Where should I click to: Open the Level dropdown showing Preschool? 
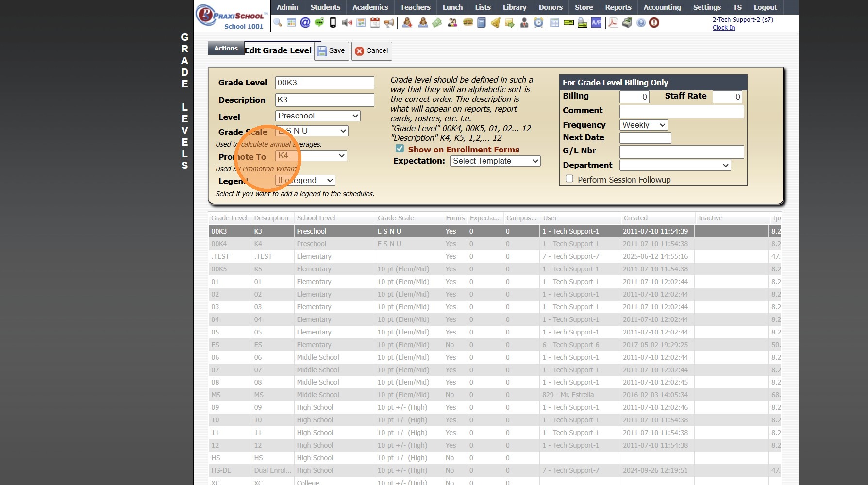(x=318, y=116)
